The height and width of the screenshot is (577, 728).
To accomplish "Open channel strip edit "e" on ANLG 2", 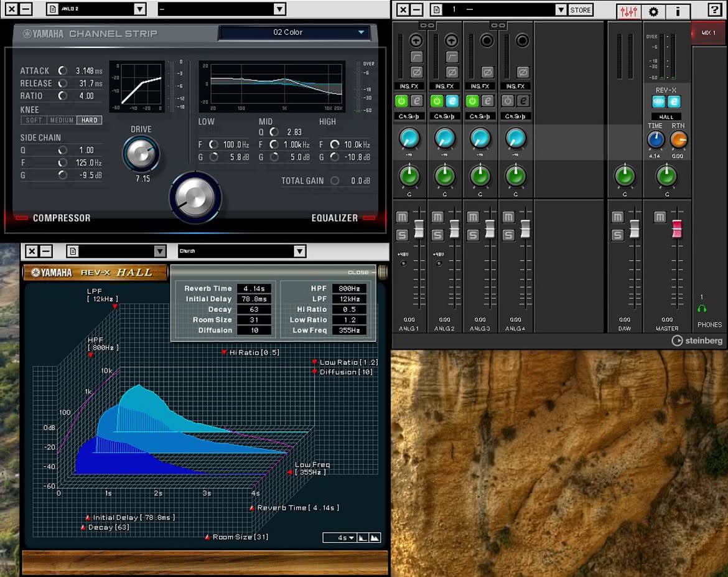I will pyautogui.click(x=452, y=101).
